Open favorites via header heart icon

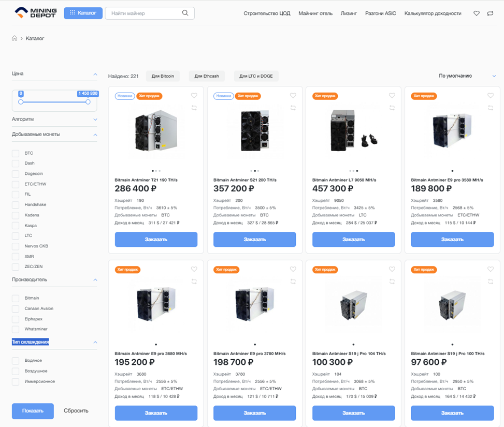click(x=477, y=13)
